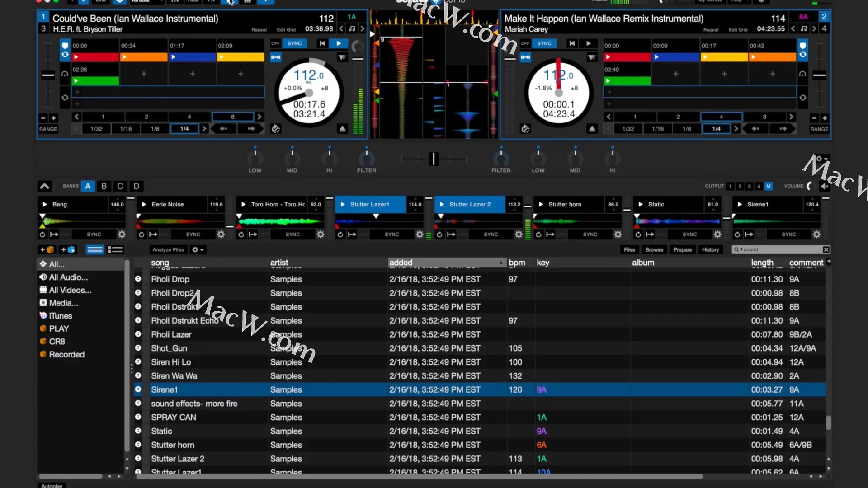Click the crossfader
Screen dimensions: 868x488
[434, 159]
